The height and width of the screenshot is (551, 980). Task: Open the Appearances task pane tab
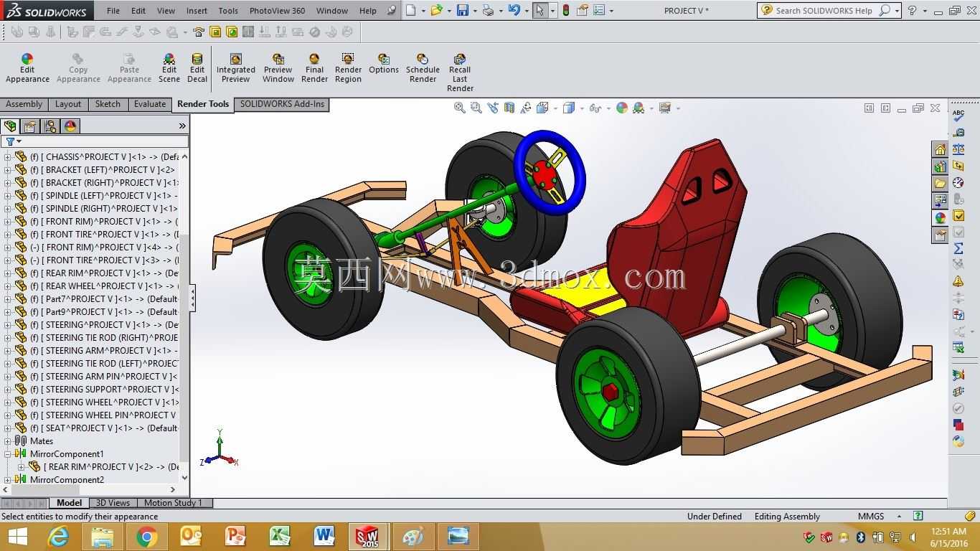point(940,217)
